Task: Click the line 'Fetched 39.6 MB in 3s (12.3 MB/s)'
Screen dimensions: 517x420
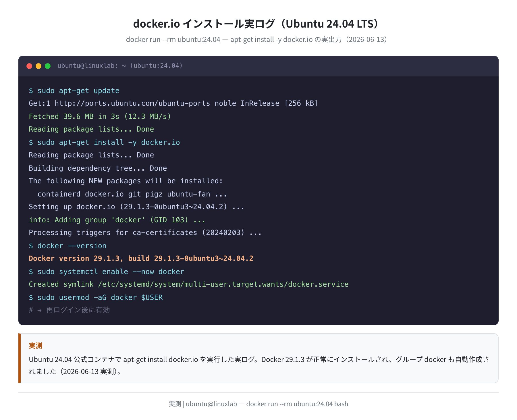Action: pyautogui.click(x=100, y=117)
